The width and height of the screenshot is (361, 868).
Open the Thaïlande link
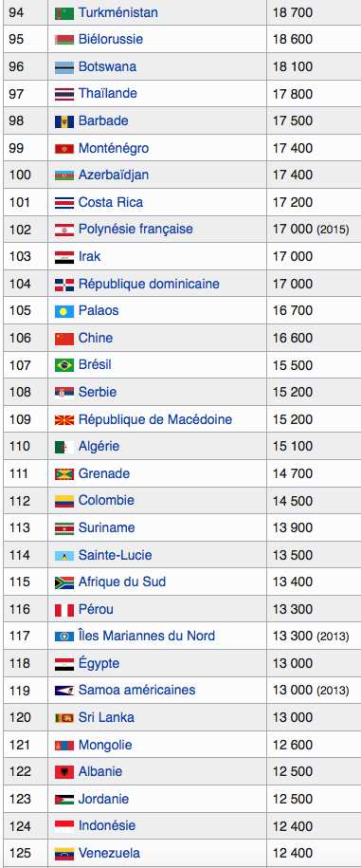click(x=108, y=94)
